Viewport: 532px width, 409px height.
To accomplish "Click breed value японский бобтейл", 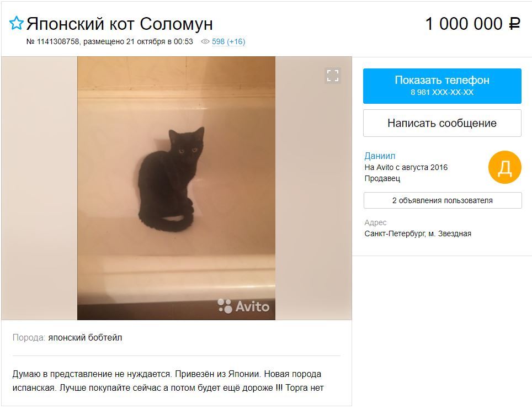I will (x=85, y=337).
